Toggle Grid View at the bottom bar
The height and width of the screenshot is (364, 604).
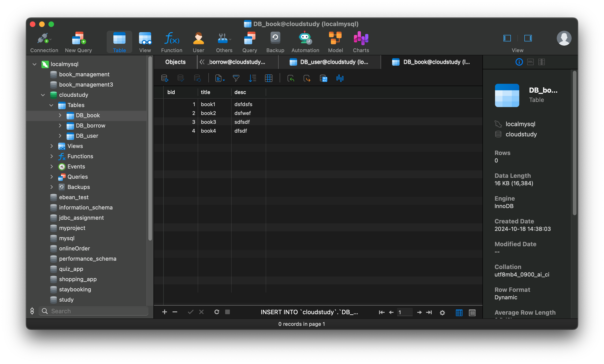tap(459, 313)
